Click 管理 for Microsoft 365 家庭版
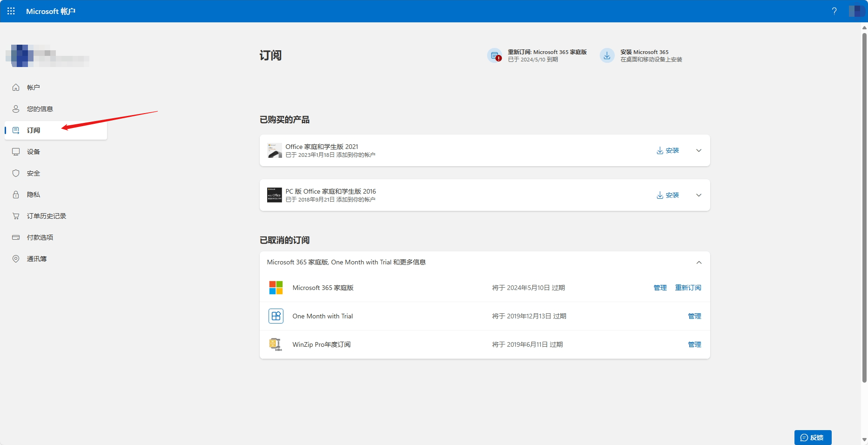 click(660, 288)
